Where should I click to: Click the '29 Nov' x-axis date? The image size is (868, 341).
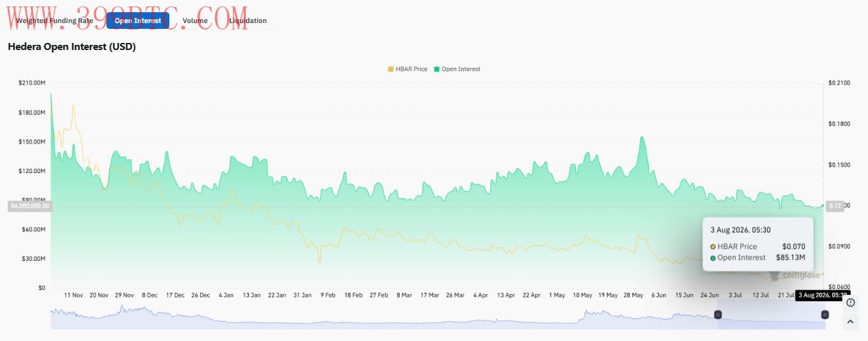pos(124,295)
